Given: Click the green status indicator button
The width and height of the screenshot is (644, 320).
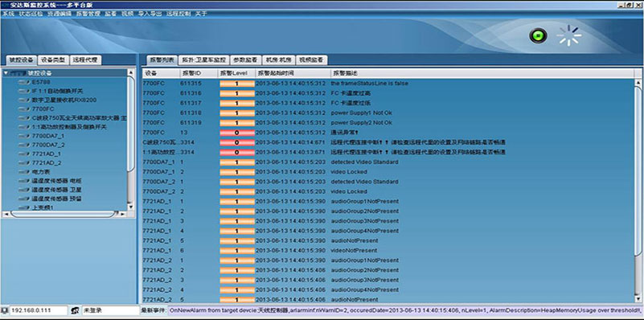Looking at the screenshot, I should click(x=538, y=35).
